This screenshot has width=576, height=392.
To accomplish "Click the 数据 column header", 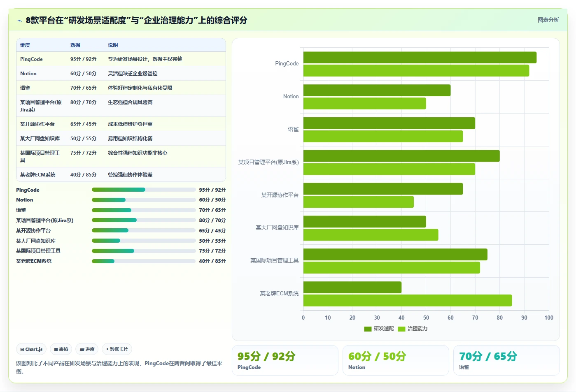I will coord(75,45).
